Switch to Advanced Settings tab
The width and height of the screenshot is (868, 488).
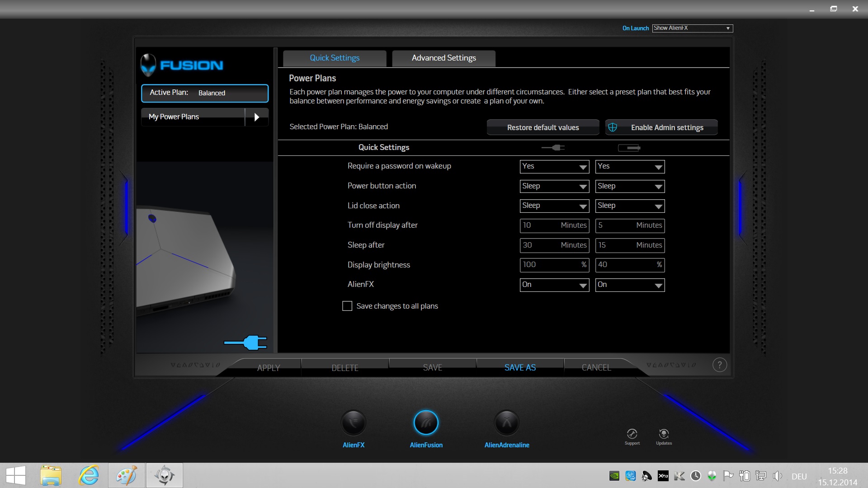[443, 58]
